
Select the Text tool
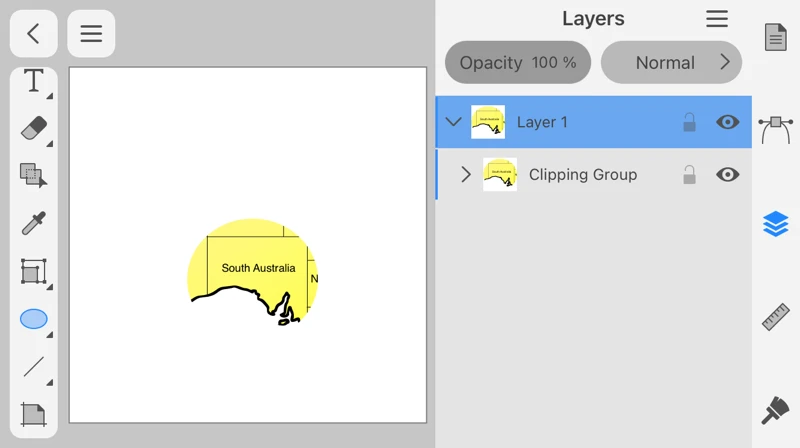coord(33,82)
